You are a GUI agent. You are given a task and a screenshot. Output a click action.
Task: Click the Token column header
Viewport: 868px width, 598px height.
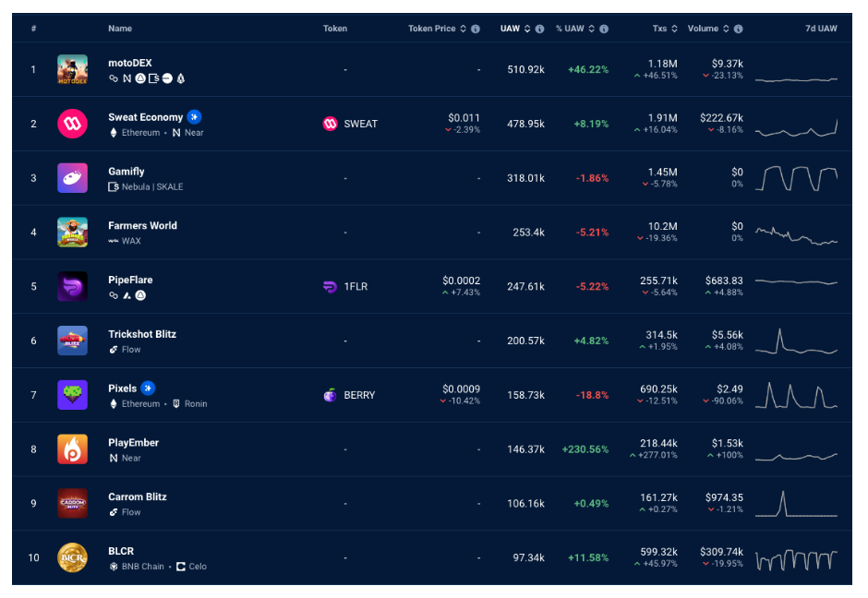(335, 29)
